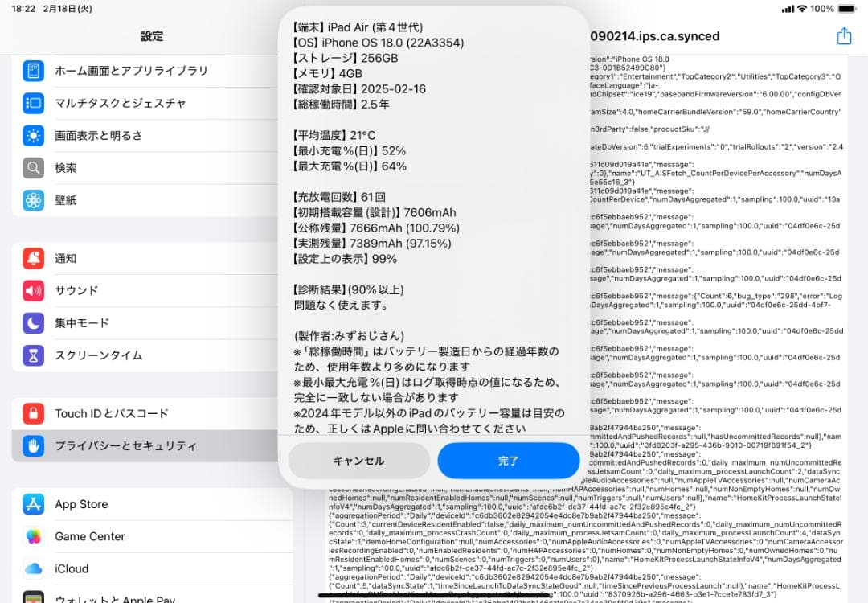Tap the Notifications bell icon
The image size is (868, 603).
coord(34,258)
